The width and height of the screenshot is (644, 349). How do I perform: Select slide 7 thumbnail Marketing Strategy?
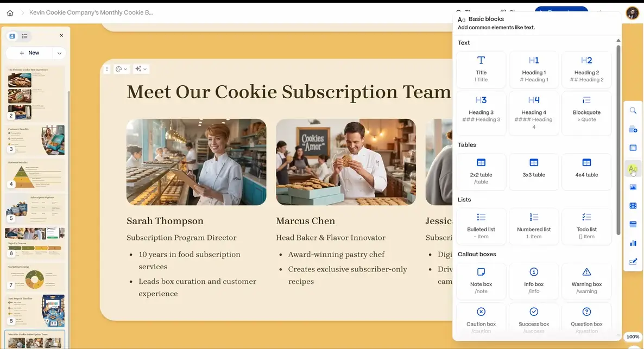(35, 277)
